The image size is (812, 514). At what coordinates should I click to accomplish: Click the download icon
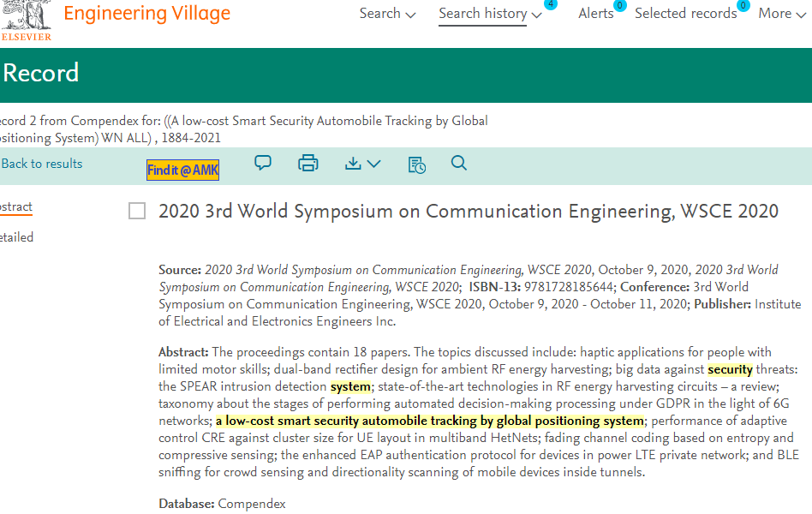tap(353, 164)
